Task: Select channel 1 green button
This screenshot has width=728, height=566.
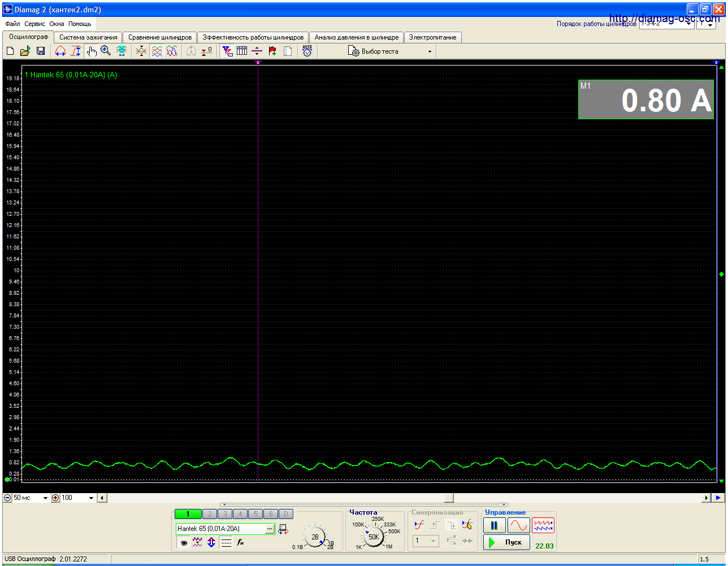Action: 188,514
